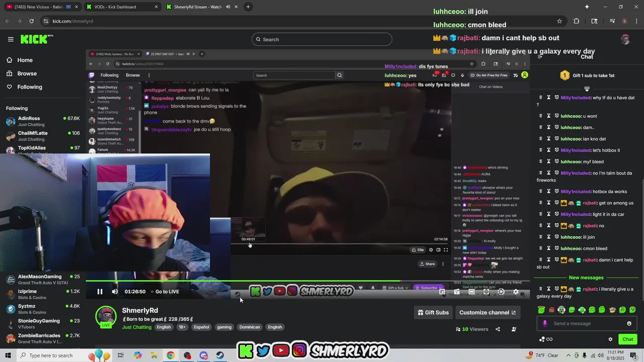Open the profile avatar menu
Viewport: 644px width, 362px height.
(x=625, y=39)
